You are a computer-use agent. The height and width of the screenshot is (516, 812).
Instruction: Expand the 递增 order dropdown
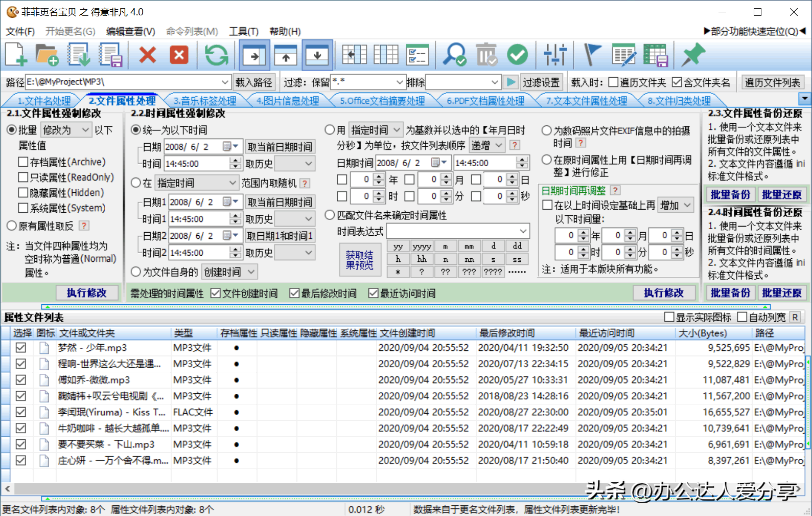point(488,145)
